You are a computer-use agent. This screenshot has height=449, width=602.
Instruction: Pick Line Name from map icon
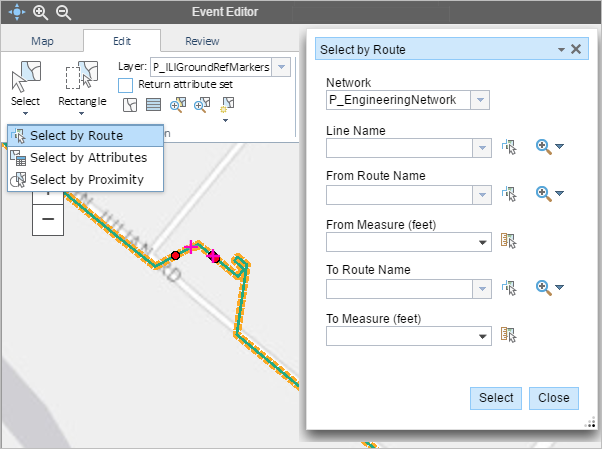pos(510,147)
